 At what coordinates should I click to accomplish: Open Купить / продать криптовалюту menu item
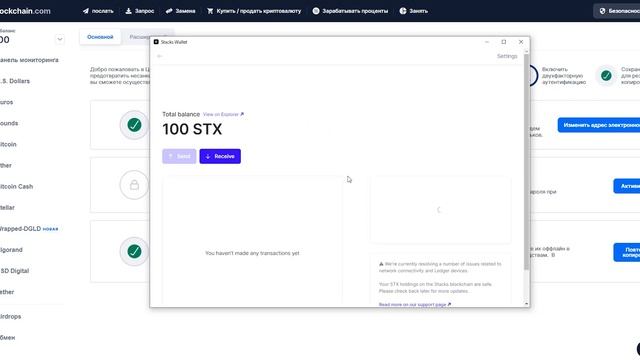[x=258, y=11]
